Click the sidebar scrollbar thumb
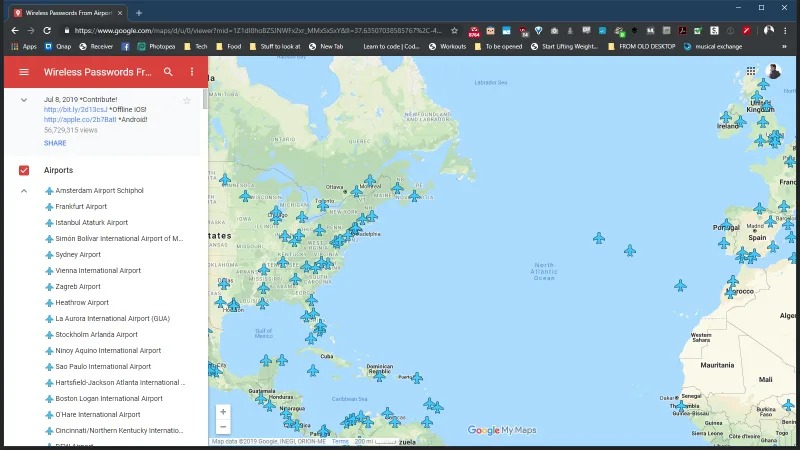800x450 pixels. coord(205,99)
